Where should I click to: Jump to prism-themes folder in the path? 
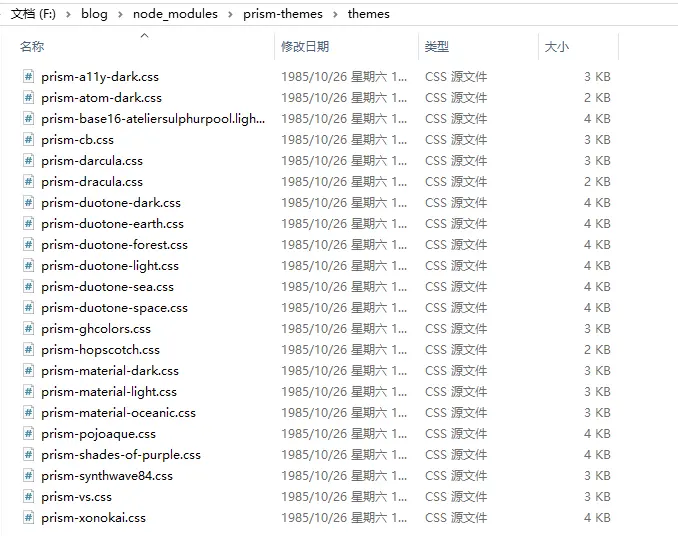(x=283, y=14)
